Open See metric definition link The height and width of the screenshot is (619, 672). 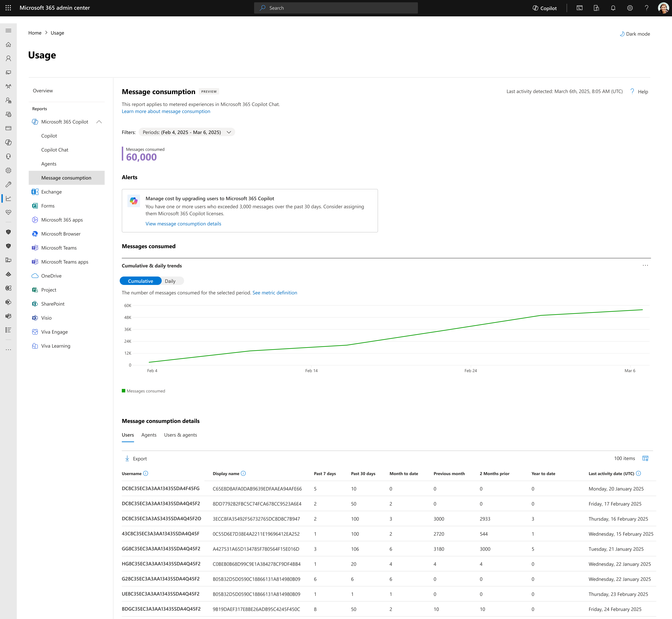point(275,293)
